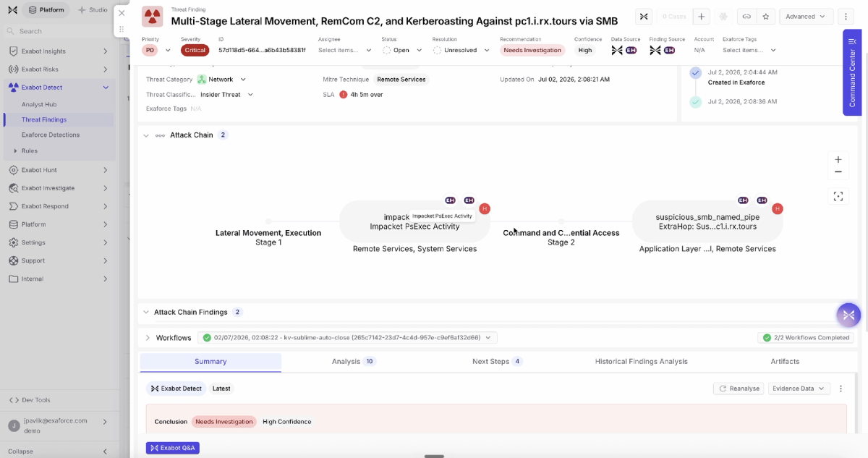Open the Evidence Data dropdown
This screenshot has width=868, height=458.
pyautogui.click(x=799, y=389)
